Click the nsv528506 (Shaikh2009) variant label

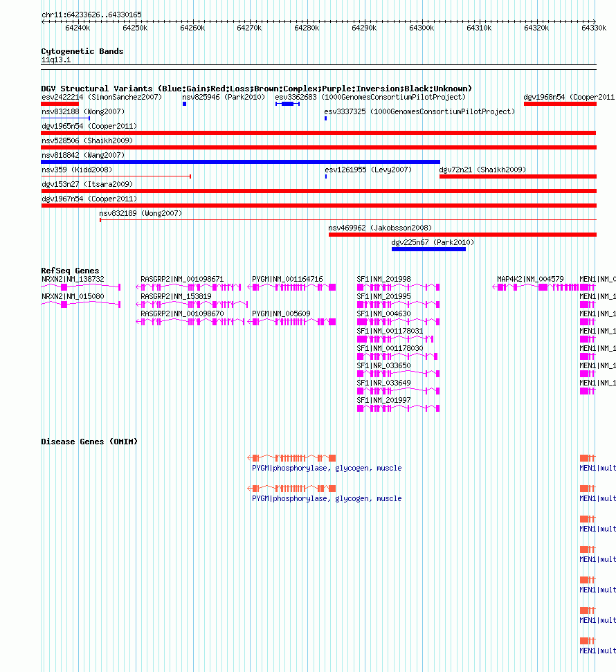(87, 141)
